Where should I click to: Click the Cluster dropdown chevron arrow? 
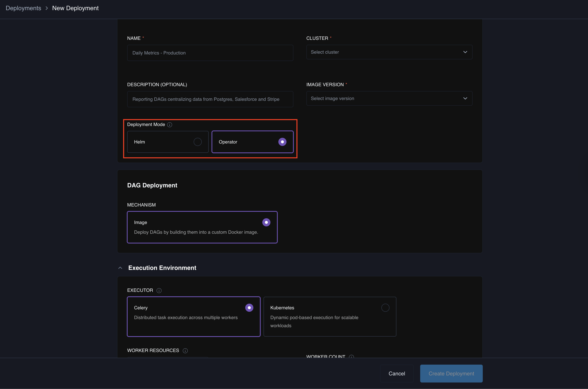465,52
